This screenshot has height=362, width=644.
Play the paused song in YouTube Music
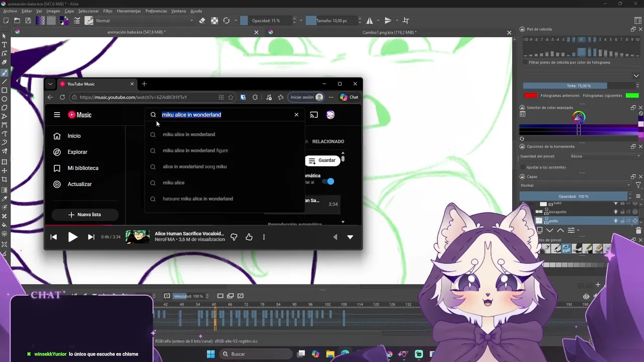click(x=73, y=237)
